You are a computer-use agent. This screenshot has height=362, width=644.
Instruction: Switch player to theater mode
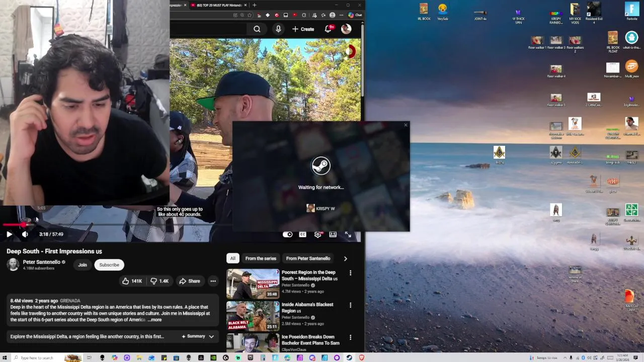point(333,234)
